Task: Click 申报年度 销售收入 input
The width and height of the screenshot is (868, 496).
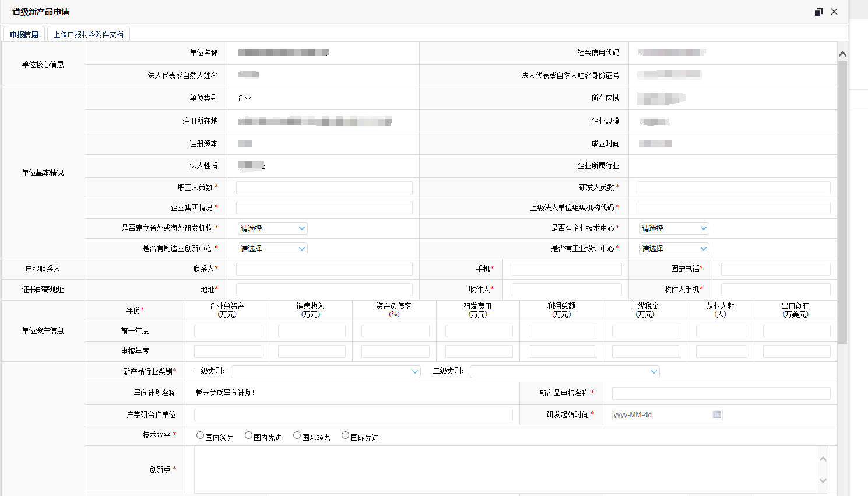Action: pyautogui.click(x=312, y=351)
